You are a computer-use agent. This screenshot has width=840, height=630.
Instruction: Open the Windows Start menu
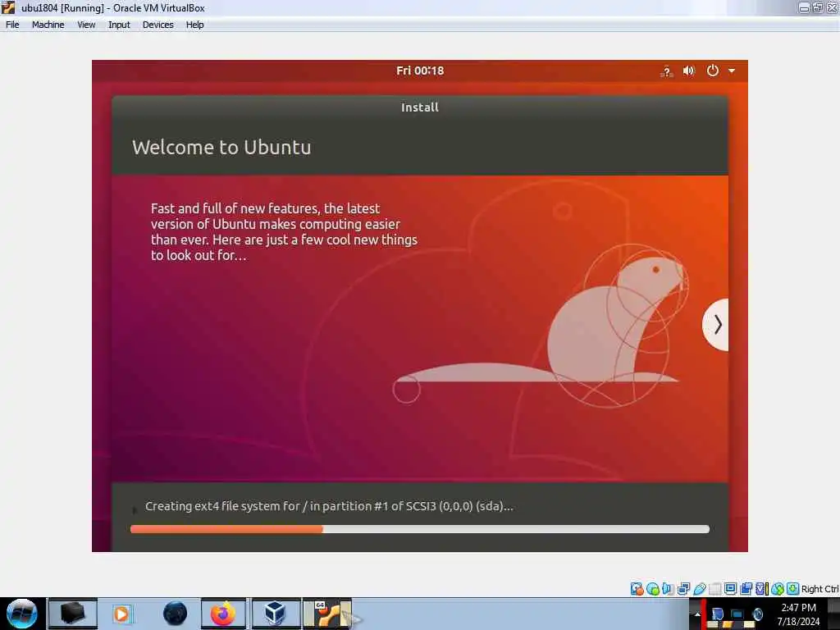pos(21,614)
